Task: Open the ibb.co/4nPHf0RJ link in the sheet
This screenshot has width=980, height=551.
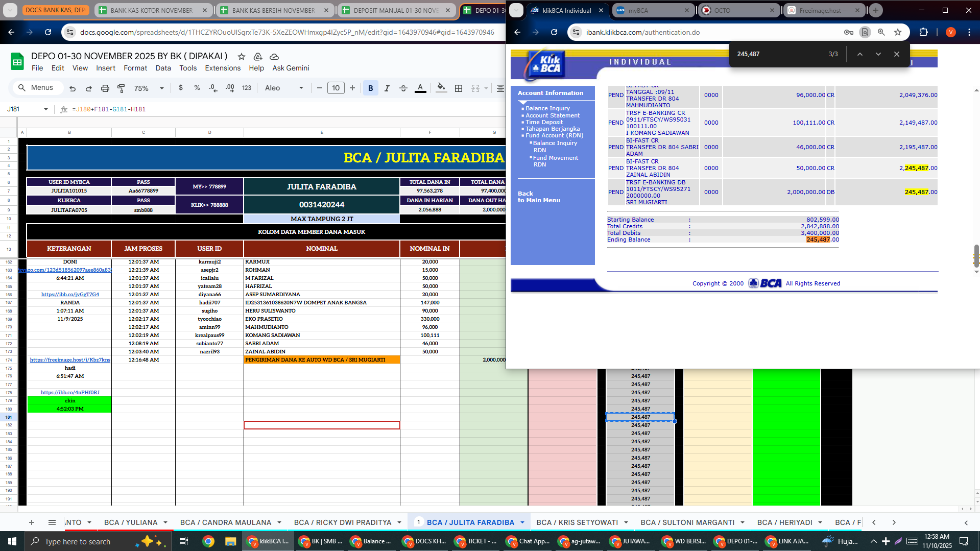Action: click(70, 392)
